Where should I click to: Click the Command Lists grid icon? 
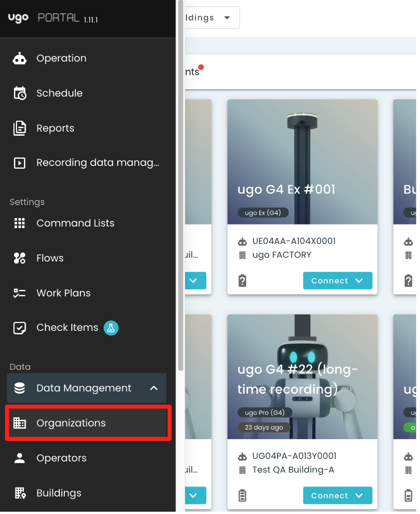click(x=19, y=223)
